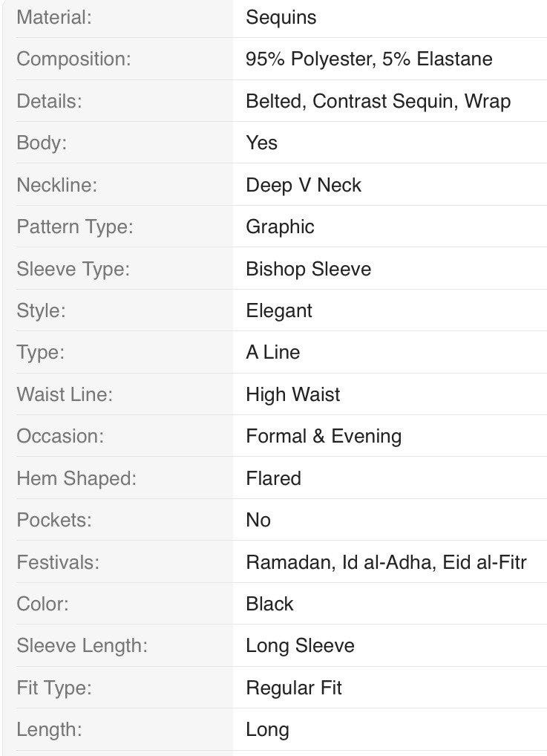Click "Bishop Sleeve" sleeve type value

coord(308,268)
